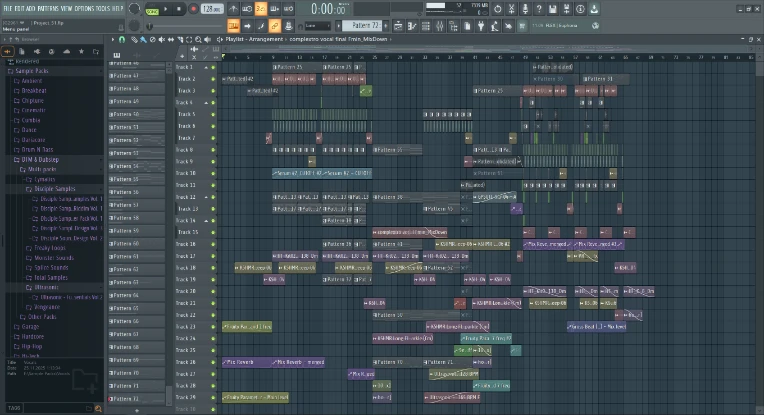Click the master pitch slider handle
The width and height of the screenshot is (764, 415).
[149, 26]
